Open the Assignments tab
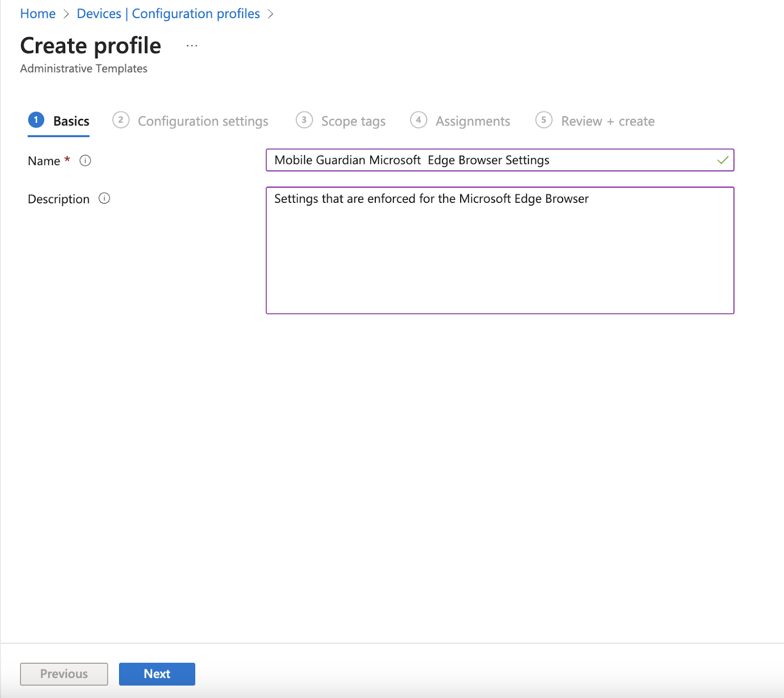This screenshot has height=698, width=784. [472, 121]
